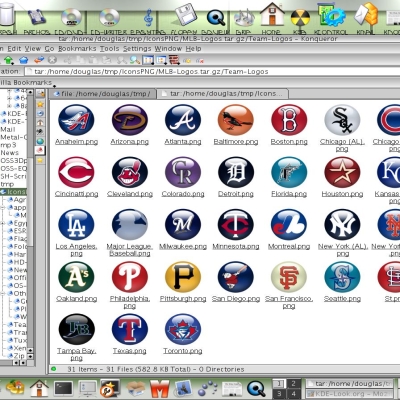The height and width of the screenshot is (400, 400).
Task: Switch to virtual desktop 2 pager
Action: [293, 383]
